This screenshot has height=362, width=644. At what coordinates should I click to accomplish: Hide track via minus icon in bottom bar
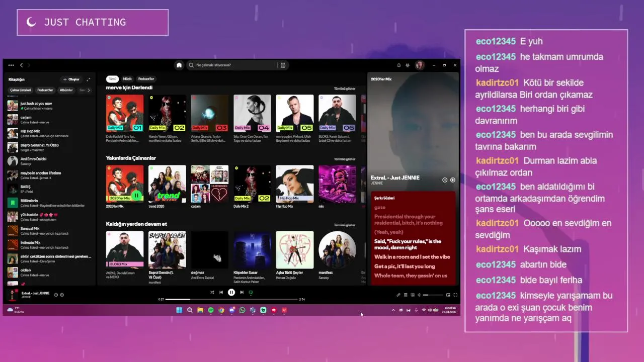pyautogui.click(x=56, y=295)
